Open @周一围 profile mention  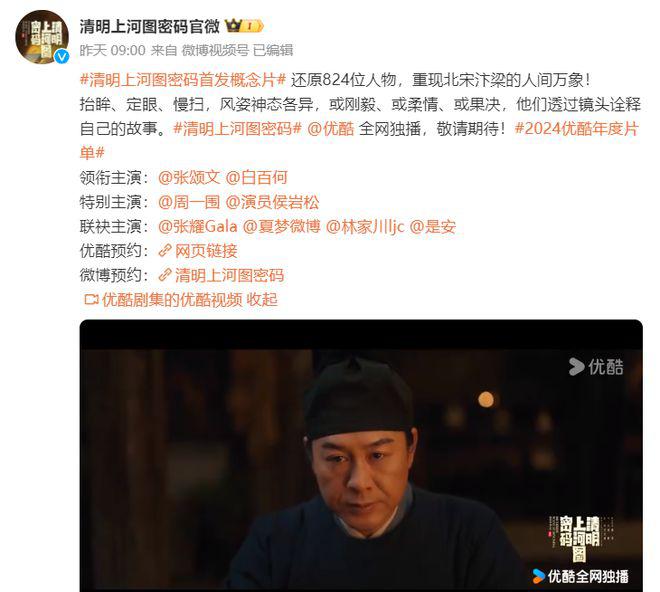pyautogui.click(x=189, y=202)
